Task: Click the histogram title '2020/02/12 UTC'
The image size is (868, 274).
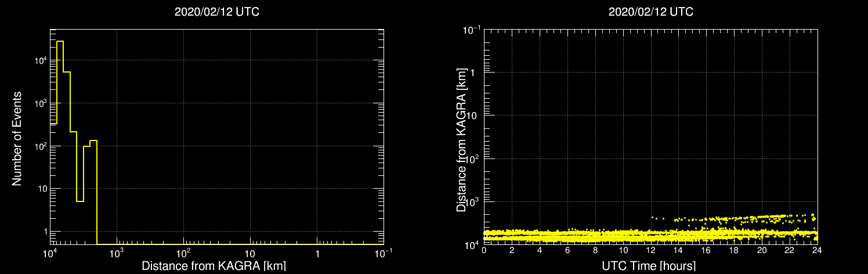Action: tap(217, 12)
